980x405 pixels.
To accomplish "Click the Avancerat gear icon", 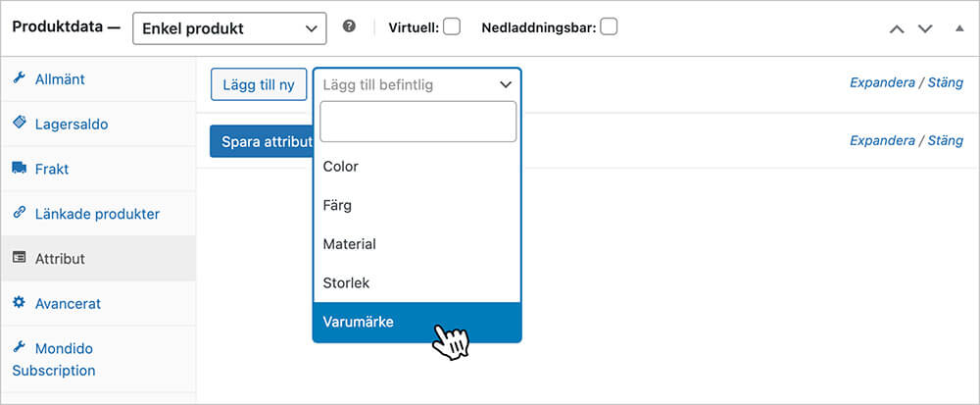I will [x=19, y=303].
